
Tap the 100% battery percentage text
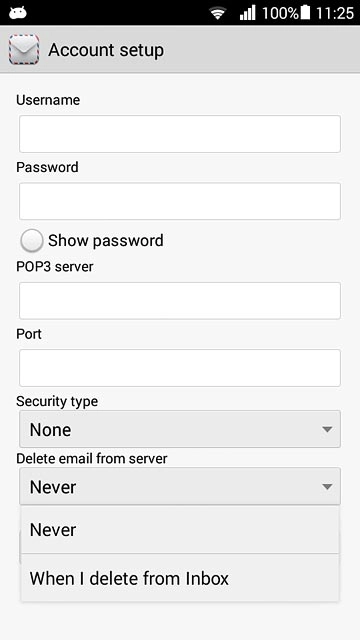click(x=280, y=13)
